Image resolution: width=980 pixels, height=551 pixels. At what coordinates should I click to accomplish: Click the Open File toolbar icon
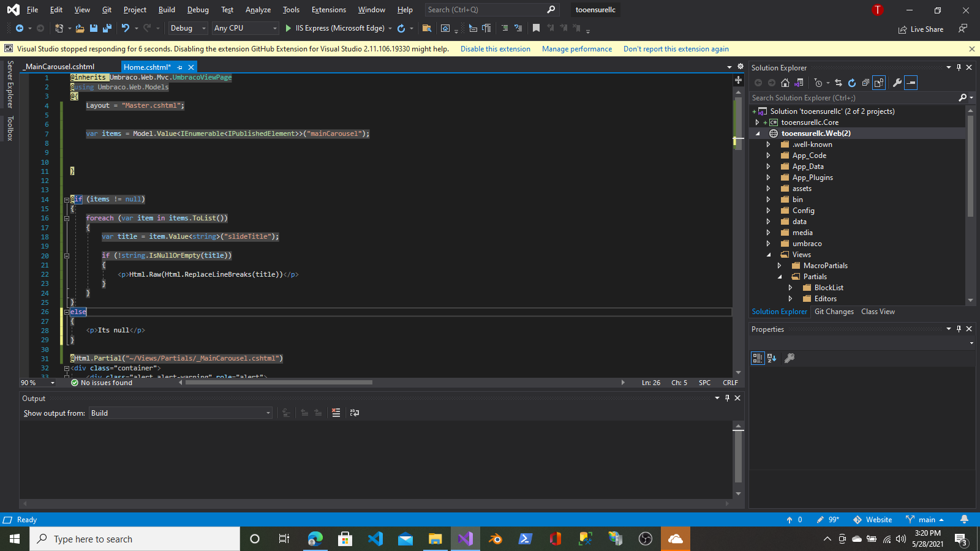click(x=80, y=28)
